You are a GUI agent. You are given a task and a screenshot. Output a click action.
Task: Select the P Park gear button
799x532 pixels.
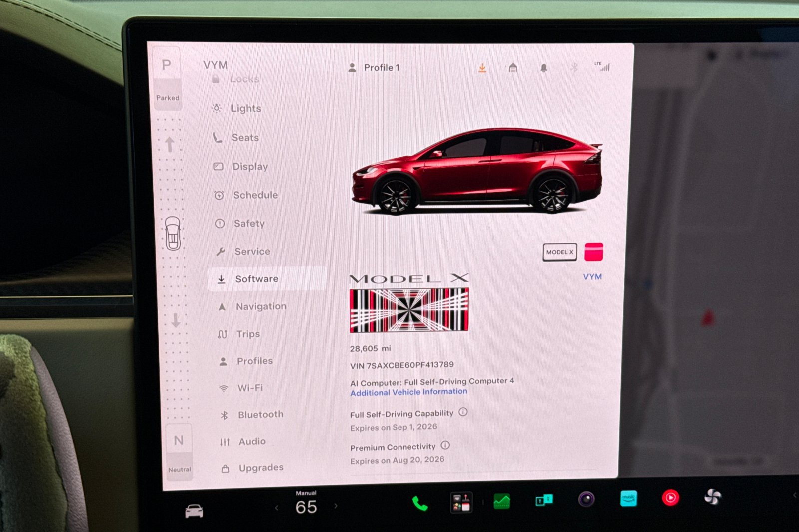[167, 78]
